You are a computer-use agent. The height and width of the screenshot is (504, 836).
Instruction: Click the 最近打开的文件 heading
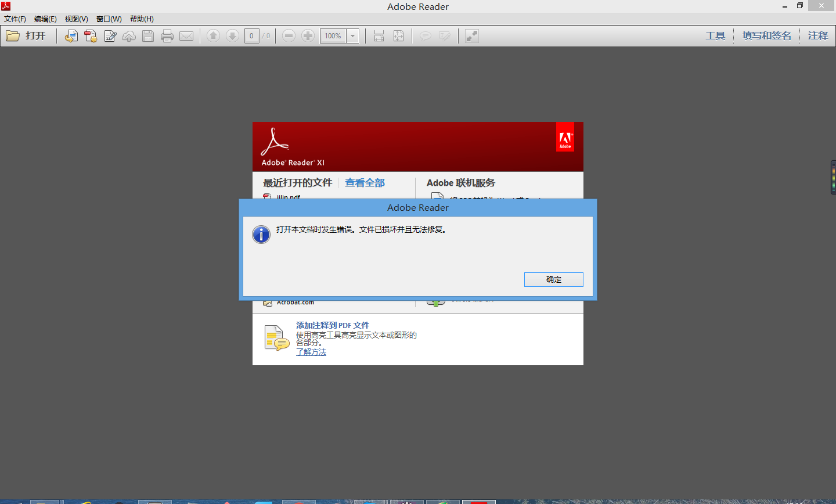[297, 183]
